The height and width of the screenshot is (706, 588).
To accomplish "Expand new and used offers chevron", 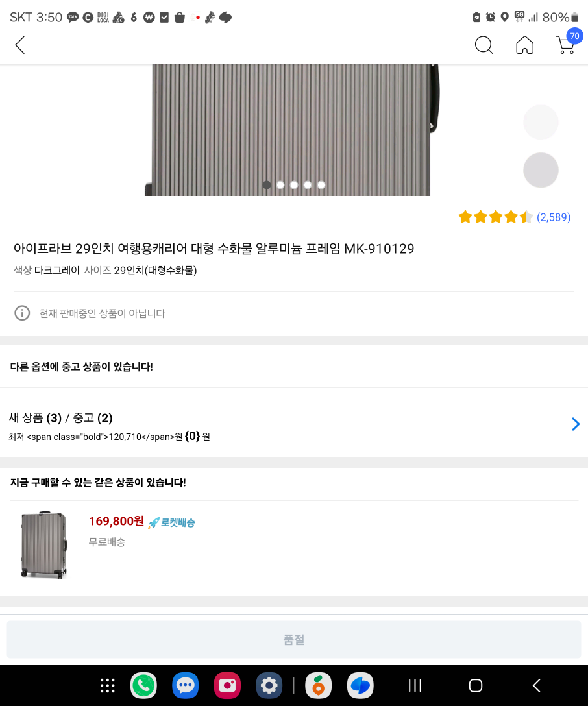I will pos(575,424).
